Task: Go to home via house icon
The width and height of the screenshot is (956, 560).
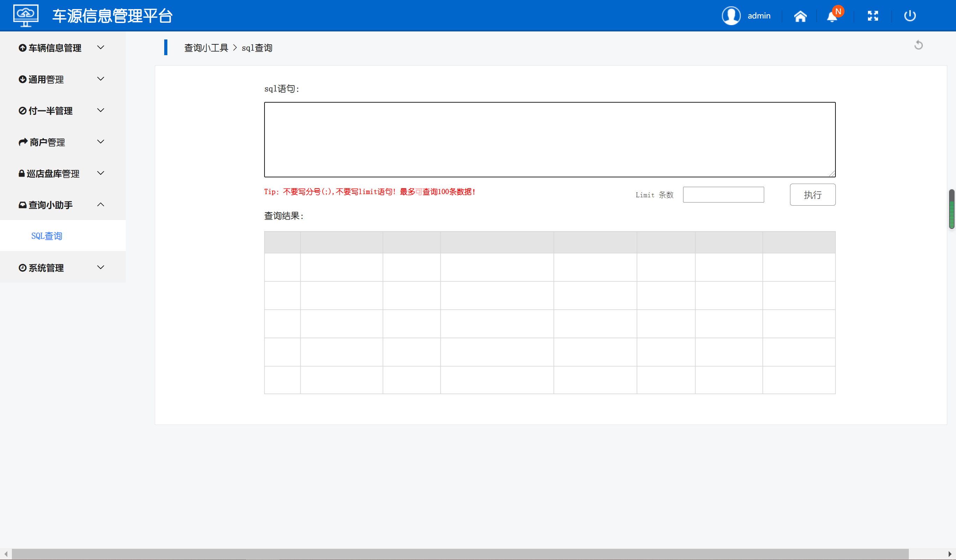Action: (800, 16)
